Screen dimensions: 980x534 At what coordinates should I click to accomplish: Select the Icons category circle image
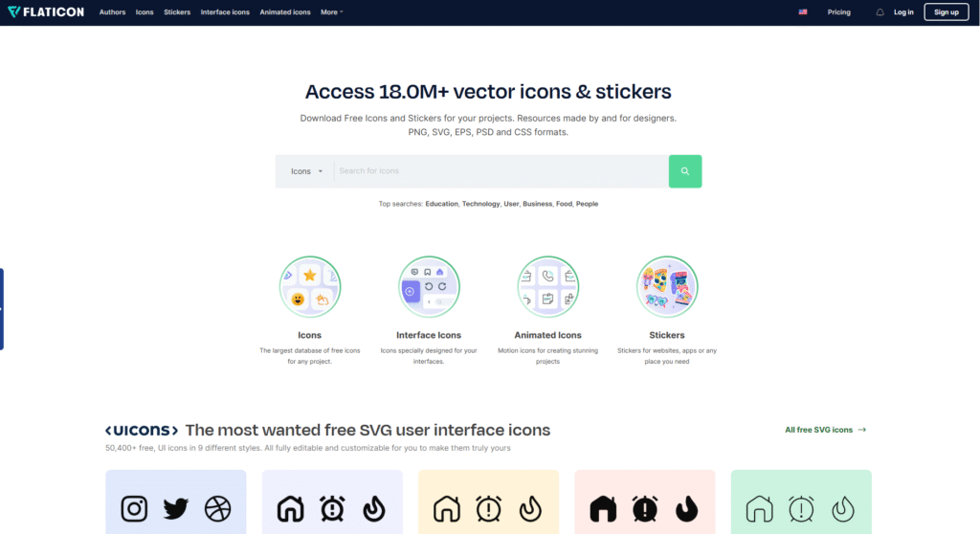[x=309, y=287]
